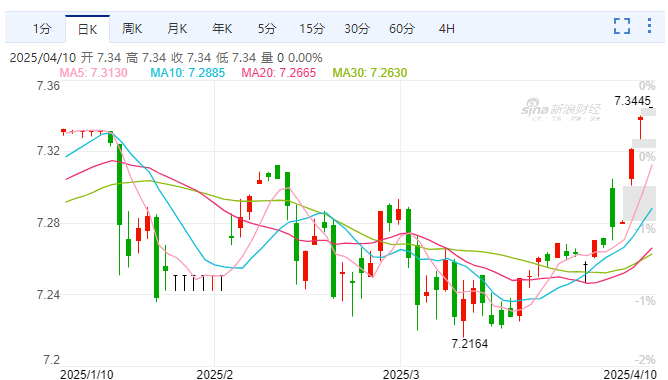The width and height of the screenshot is (668, 380).
Task: Select the 年K yearly tab
Action: [x=222, y=29]
